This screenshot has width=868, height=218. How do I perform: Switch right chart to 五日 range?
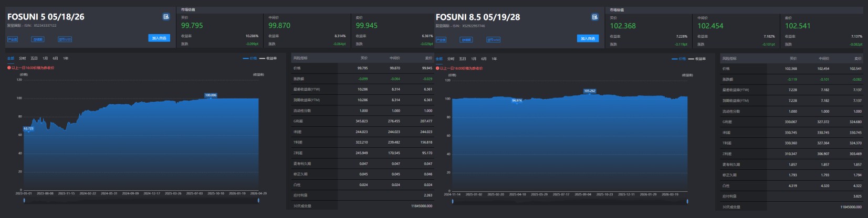click(462, 59)
